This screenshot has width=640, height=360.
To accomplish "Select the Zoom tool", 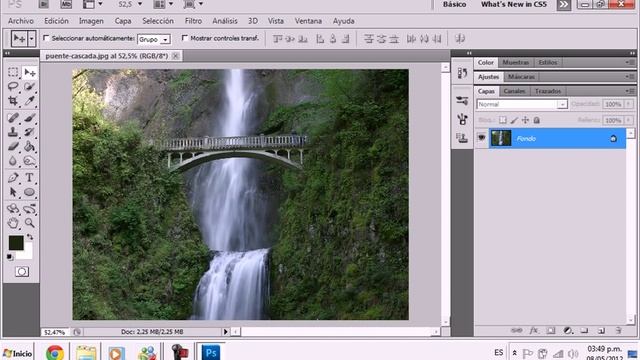I will click(x=29, y=223).
